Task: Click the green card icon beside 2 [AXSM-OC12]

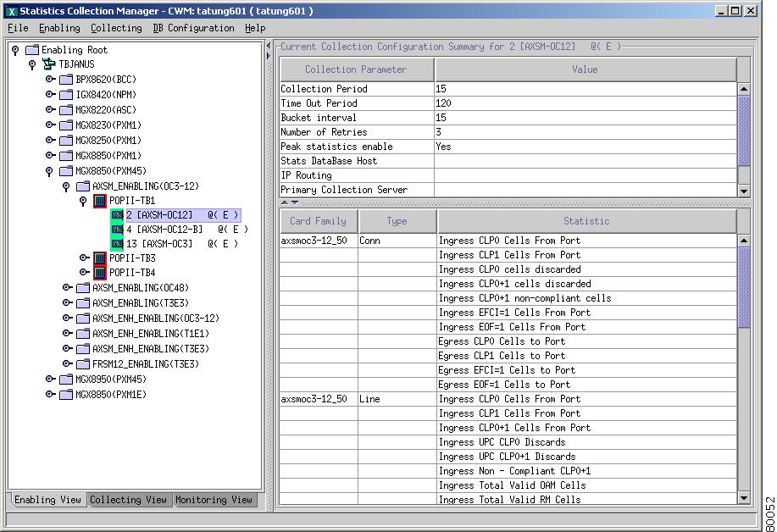Action: coord(116,215)
